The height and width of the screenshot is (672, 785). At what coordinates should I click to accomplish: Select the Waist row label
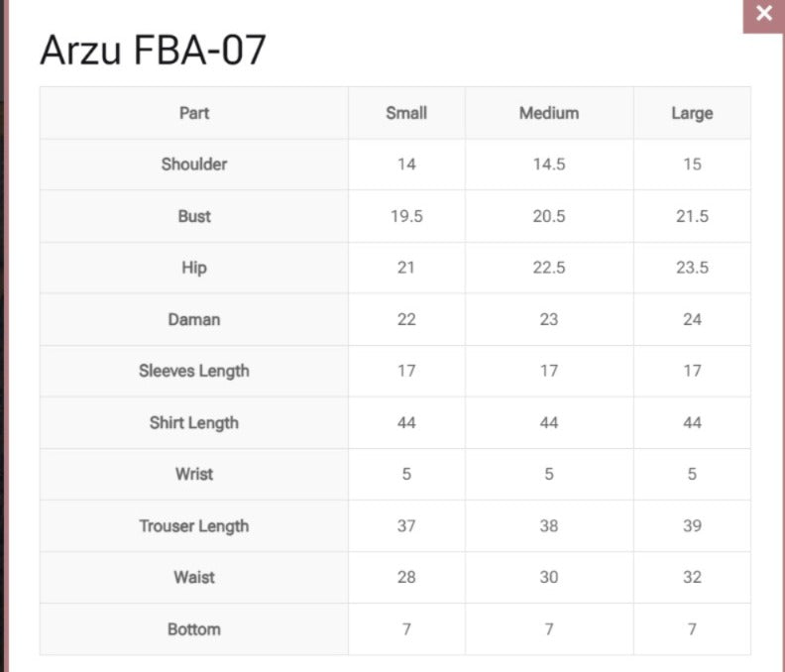pyautogui.click(x=194, y=577)
